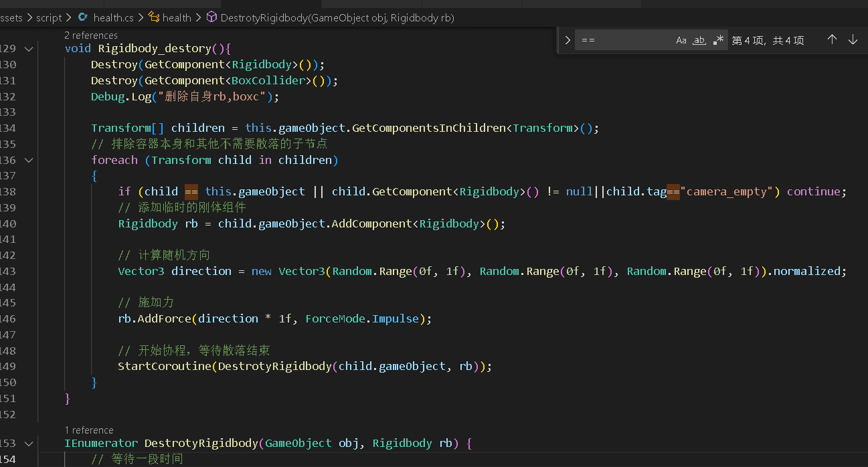Click the IEnumerator return type
Image resolution: width=868 pixels, height=467 pixels.
pyautogui.click(x=101, y=443)
